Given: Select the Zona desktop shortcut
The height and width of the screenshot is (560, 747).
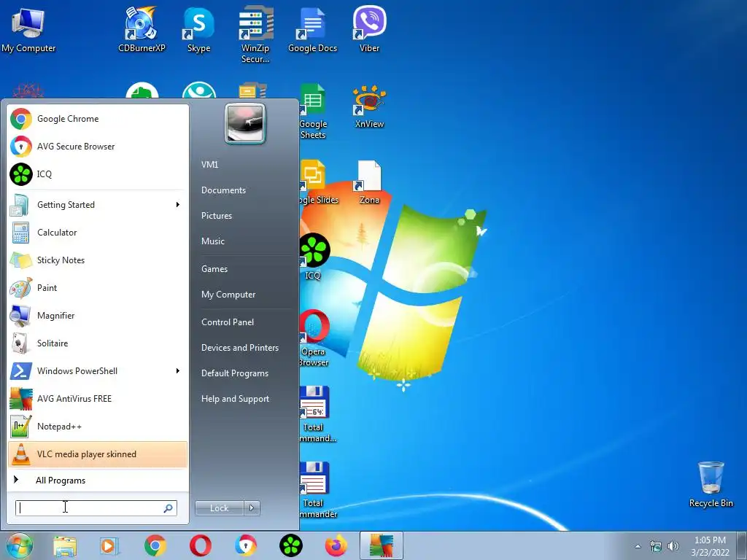Looking at the screenshot, I should 370,182.
